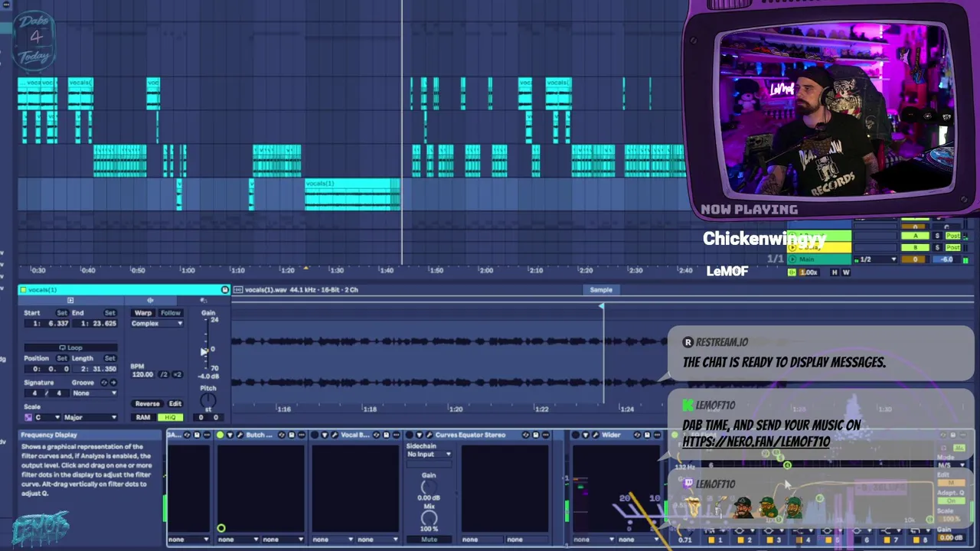Hot-swap the Butch device preset
This screenshot has width=980, height=551.
click(x=282, y=435)
